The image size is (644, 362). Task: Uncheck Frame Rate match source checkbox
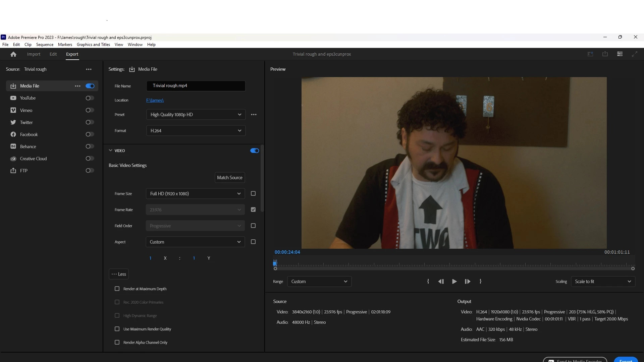253,210
